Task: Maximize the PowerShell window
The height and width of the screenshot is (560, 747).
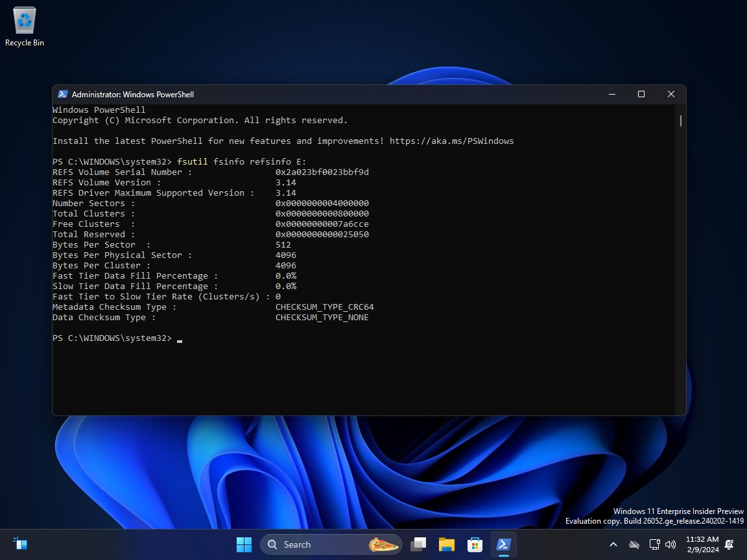Action: point(641,94)
